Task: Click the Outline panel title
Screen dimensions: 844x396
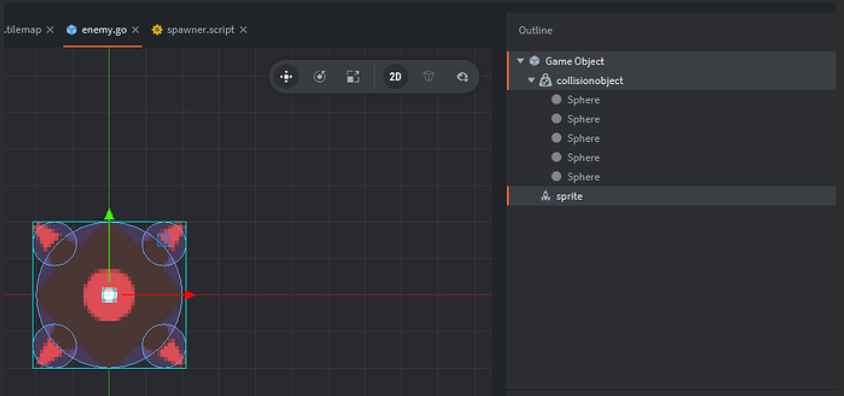Action: coord(535,31)
